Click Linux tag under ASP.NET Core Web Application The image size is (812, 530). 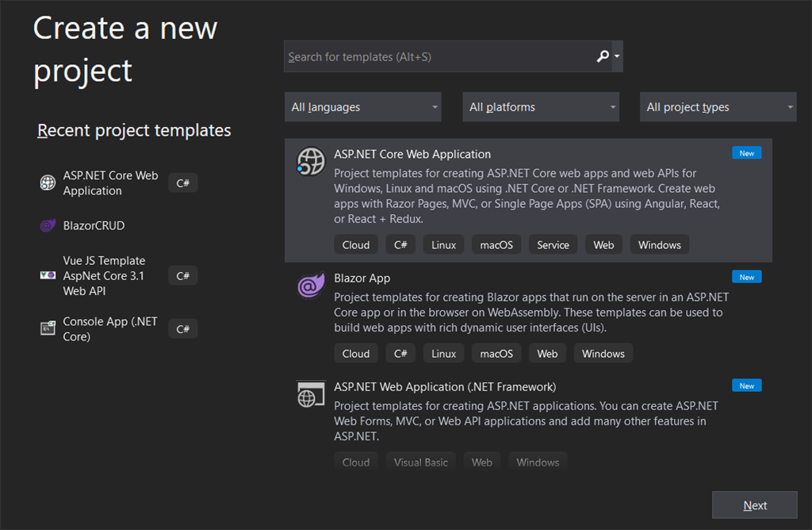pos(443,245)
